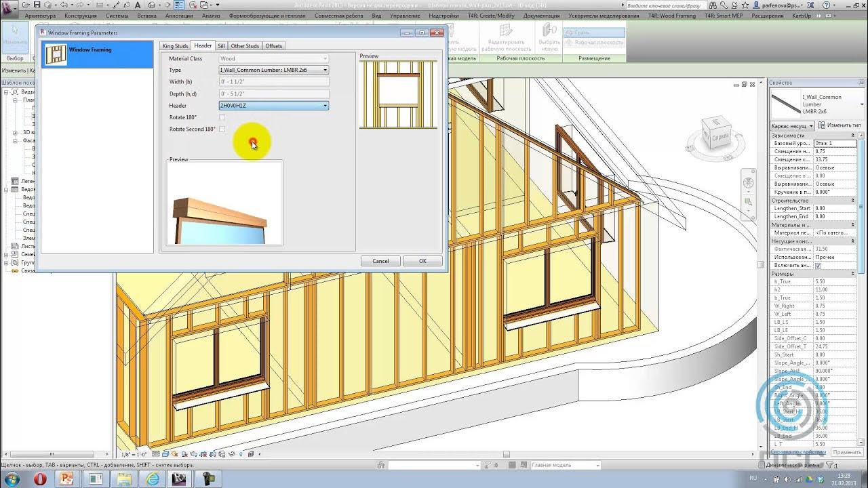Click the Redo arrow in quick access toolbar

(x=81, y=5)
